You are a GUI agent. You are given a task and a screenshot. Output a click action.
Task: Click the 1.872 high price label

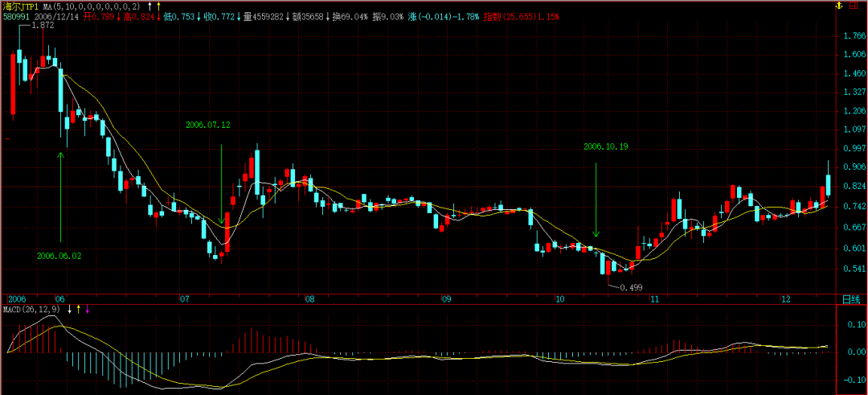42,26
